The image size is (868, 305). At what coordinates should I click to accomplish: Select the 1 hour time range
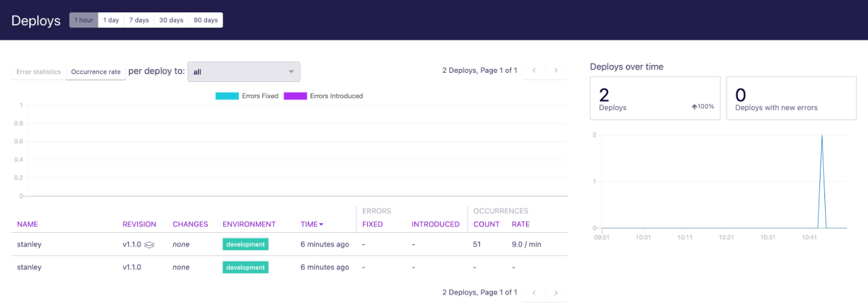point(83,20)
